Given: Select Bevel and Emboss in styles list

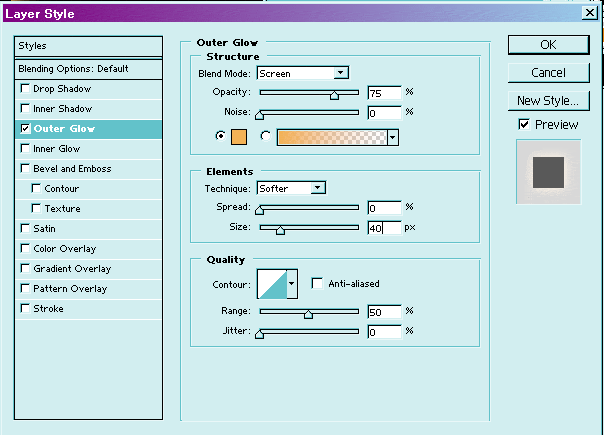Looking at the screenshot, I should click(x=71, y=169).
